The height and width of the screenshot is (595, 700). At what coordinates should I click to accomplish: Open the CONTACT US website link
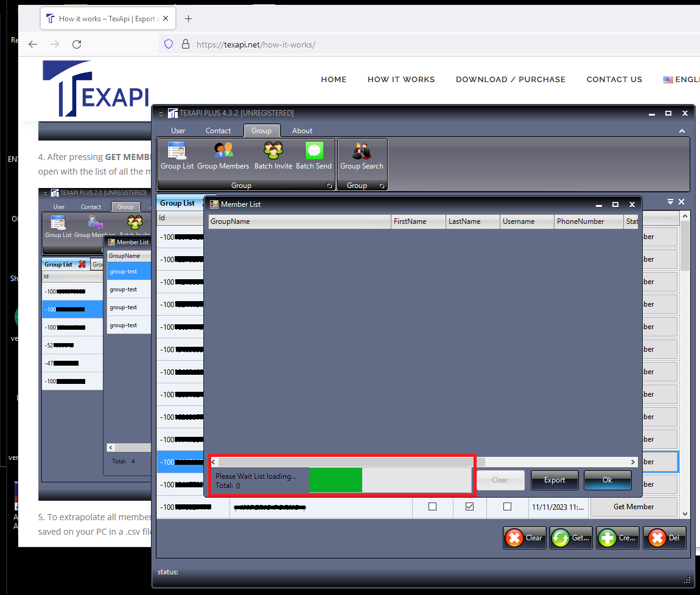tap(614, 80)
